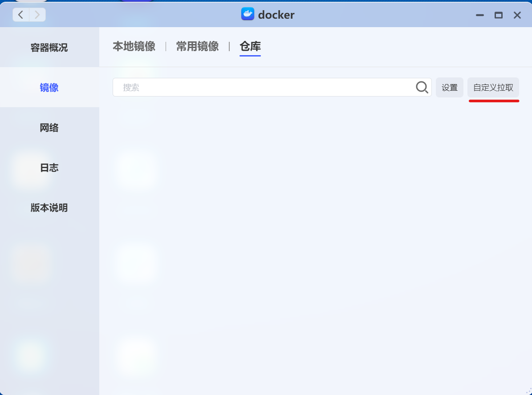This screenshot has width=532, height=395.
Task: Click the 自定义拉取 button
Action: [493, 88]
